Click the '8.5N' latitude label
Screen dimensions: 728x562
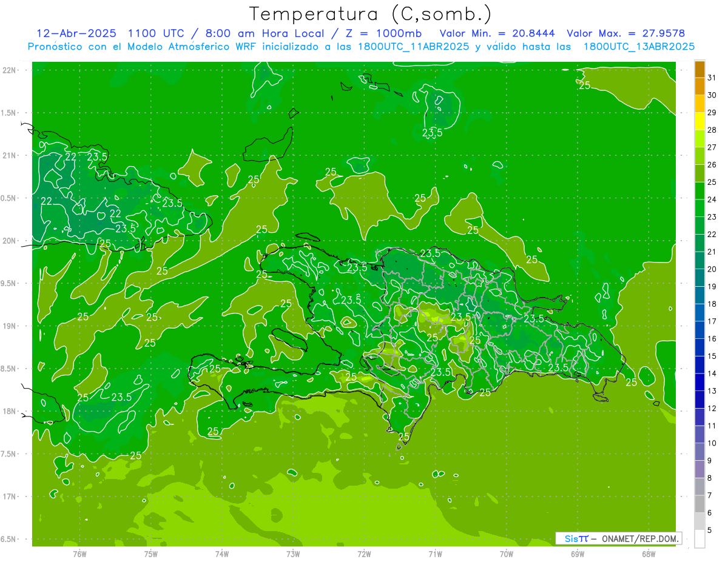[x=9, y=369]
